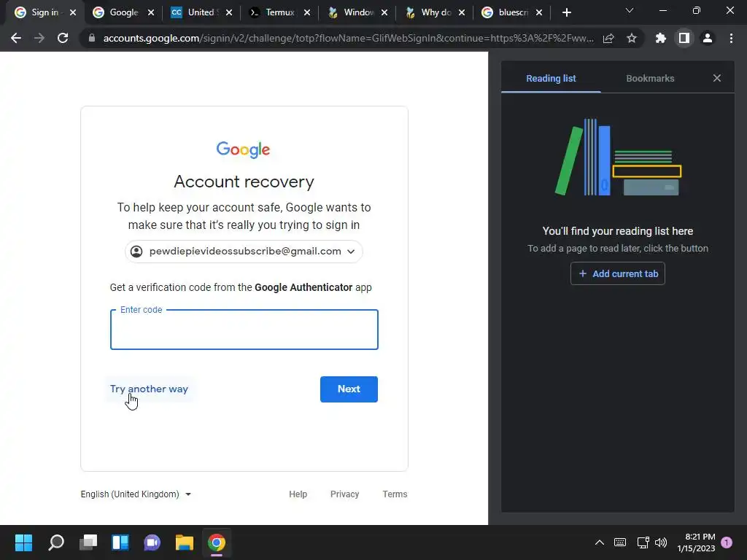Open Task View on taskbar
The image size is (747, 560).
88,542
